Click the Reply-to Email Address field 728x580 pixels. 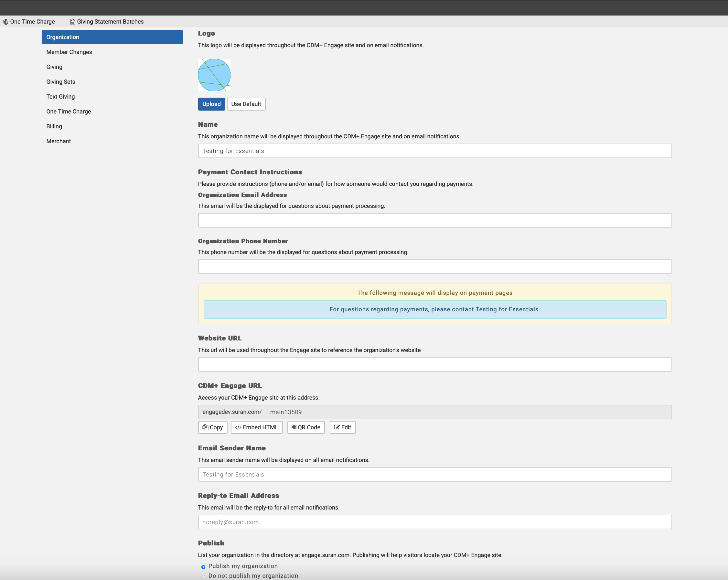pos(434,521)
